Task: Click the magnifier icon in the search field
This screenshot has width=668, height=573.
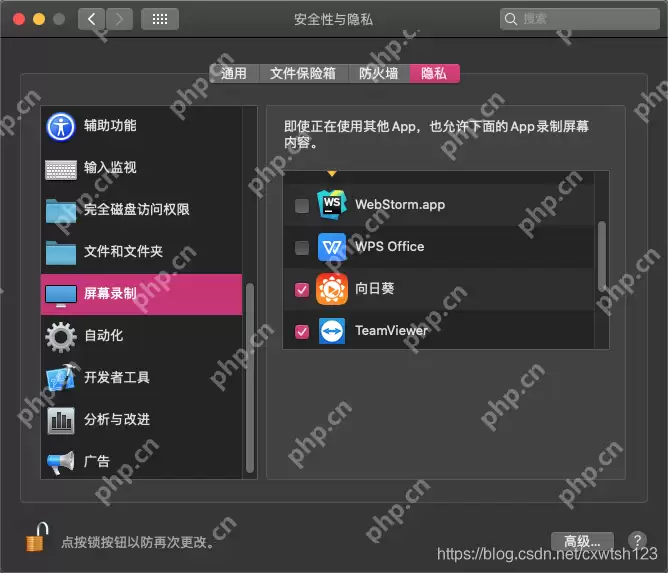Action: tap(510, 19)
